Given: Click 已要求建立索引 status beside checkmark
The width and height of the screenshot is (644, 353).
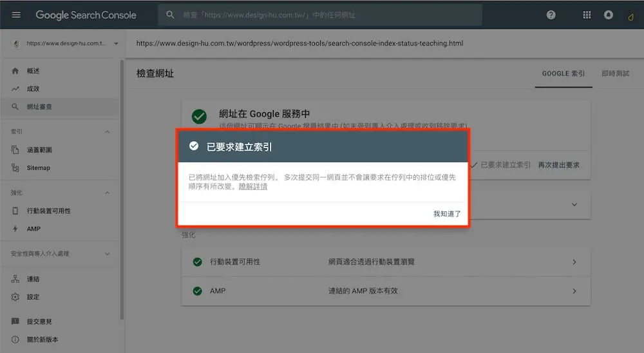Looking at the screenshot, I should point(506,165).
